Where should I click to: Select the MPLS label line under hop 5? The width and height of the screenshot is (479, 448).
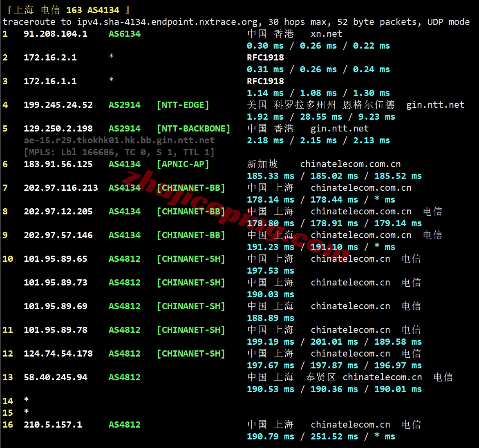119,152
